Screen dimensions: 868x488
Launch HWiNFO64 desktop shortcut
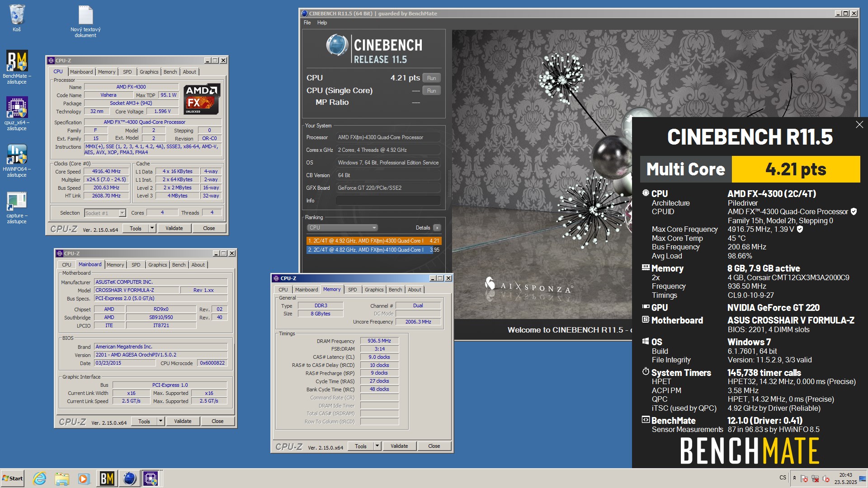point(17,160)
